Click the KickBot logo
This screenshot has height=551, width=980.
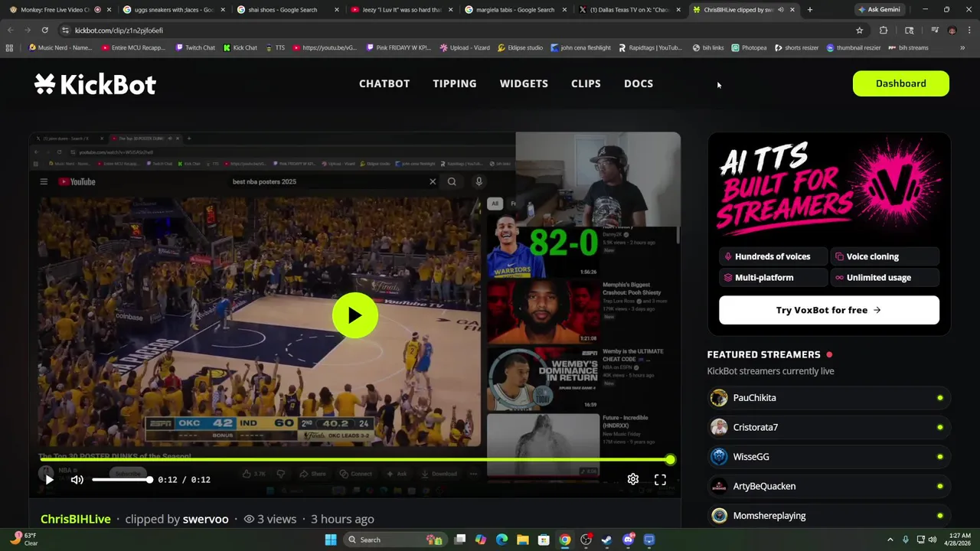[x=95, y=84]
